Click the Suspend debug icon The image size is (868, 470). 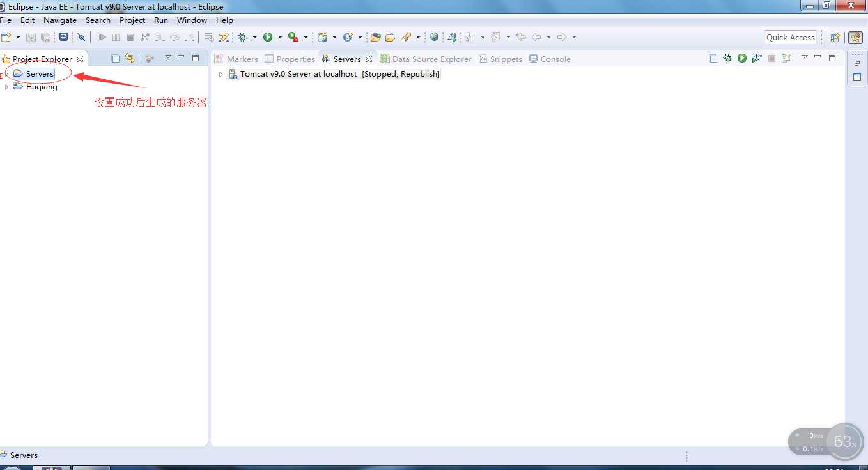pyautogui.click(x=116, y=37)
